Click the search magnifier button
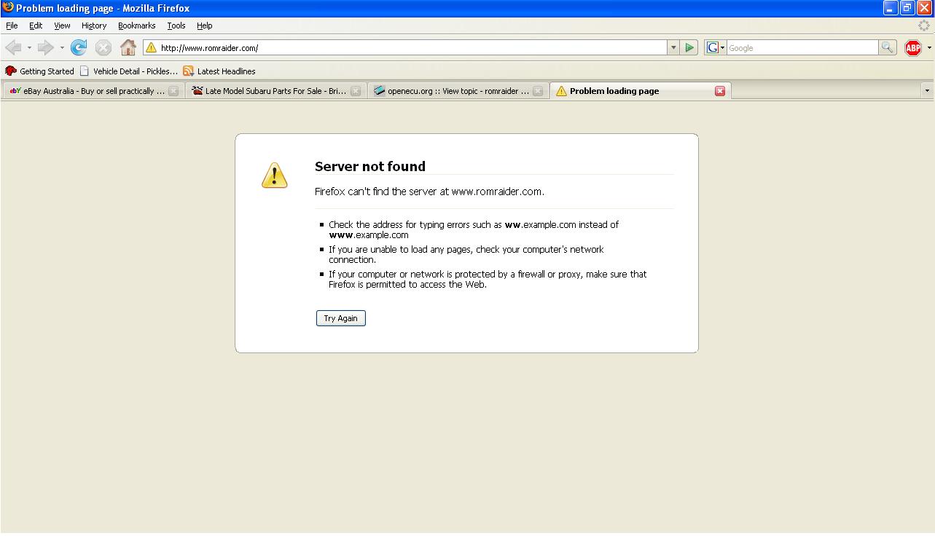Viewport: 935px width, 560px height. click(887, 48)
